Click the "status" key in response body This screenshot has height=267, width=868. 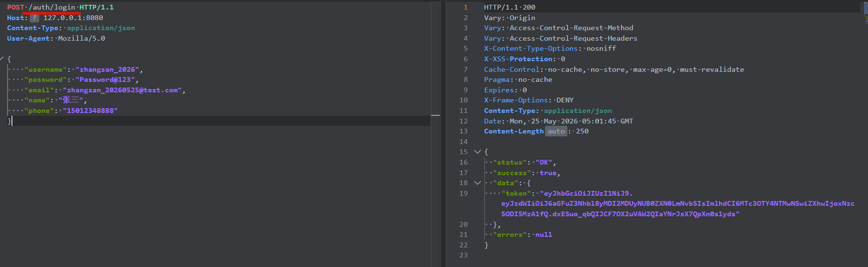point(510,162)
